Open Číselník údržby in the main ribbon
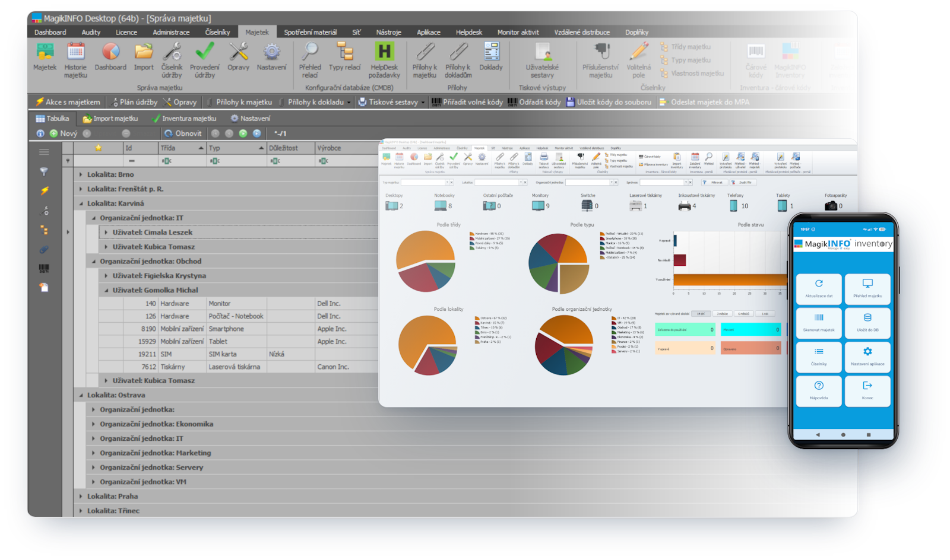950x560 pixels. pos(172,60)
